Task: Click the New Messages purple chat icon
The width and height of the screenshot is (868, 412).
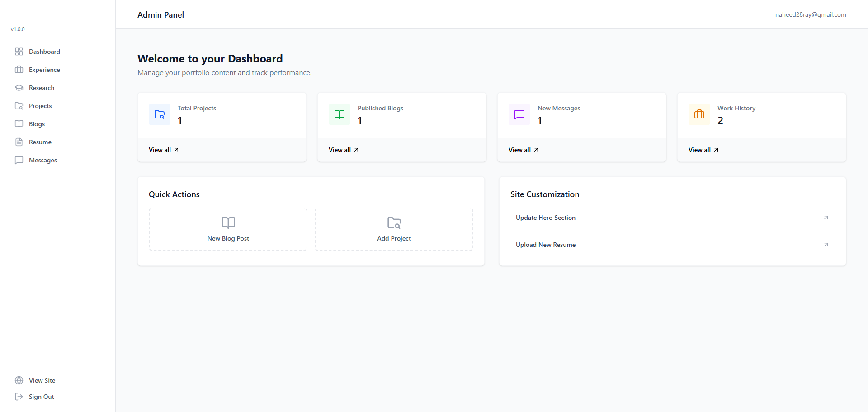Action: [x=519, y=114]
